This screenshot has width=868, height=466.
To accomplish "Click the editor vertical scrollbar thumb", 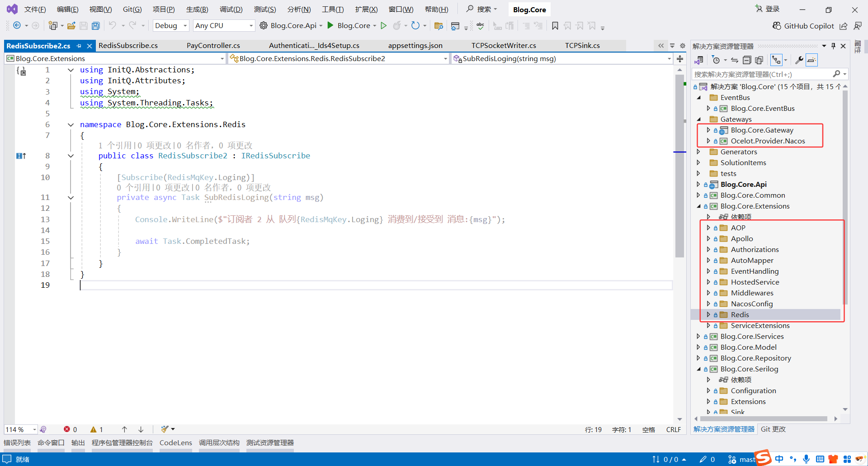I will pyautogui.click(x=679, y=166).
